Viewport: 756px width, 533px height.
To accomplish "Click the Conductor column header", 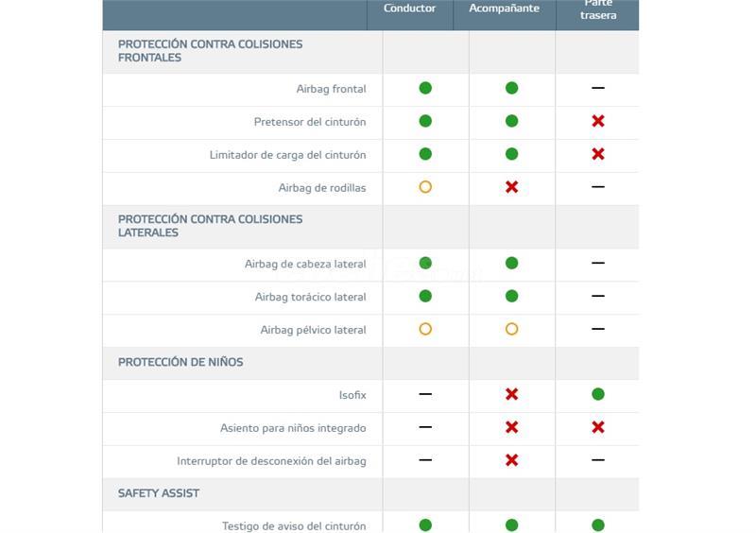I will (x=409, y=9).
